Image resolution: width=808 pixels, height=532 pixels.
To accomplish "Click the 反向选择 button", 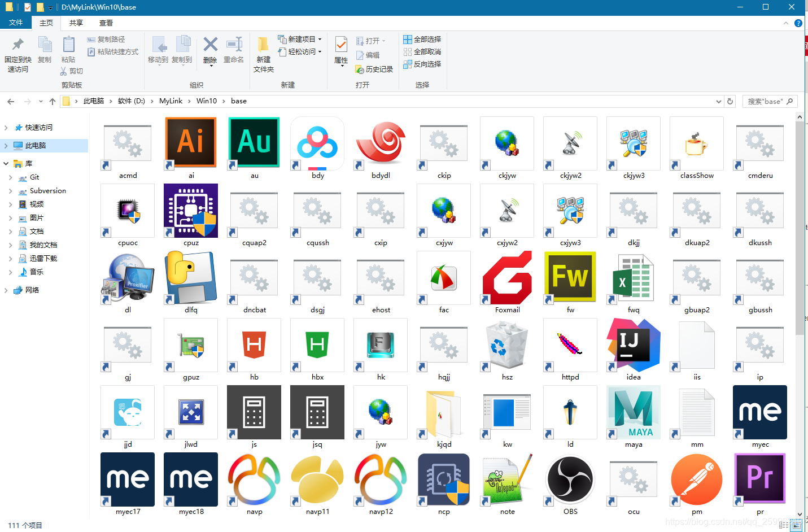I will tap(422, 64).
